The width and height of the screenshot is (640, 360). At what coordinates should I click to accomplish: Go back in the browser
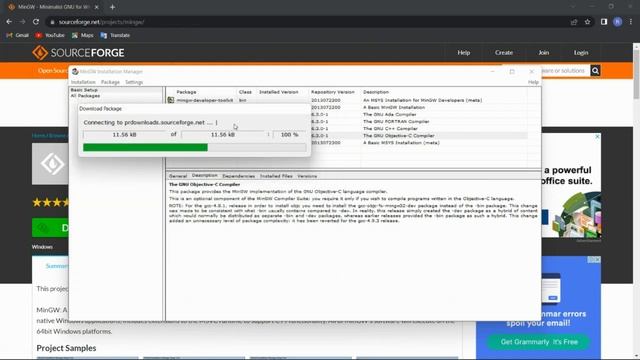click(9, 22)
